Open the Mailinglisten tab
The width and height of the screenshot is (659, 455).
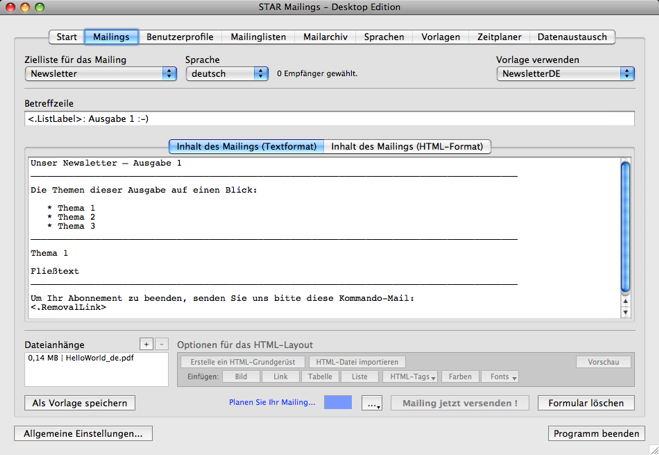[x=258, y=37]
